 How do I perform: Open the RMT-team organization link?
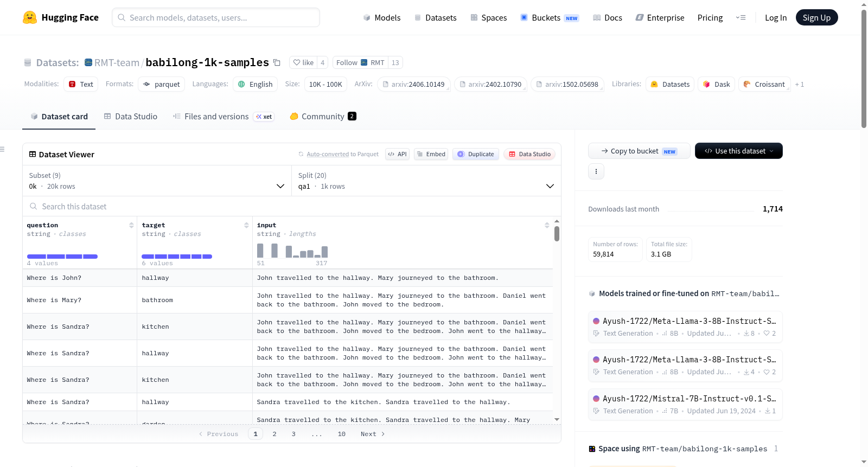pos(117,62)
